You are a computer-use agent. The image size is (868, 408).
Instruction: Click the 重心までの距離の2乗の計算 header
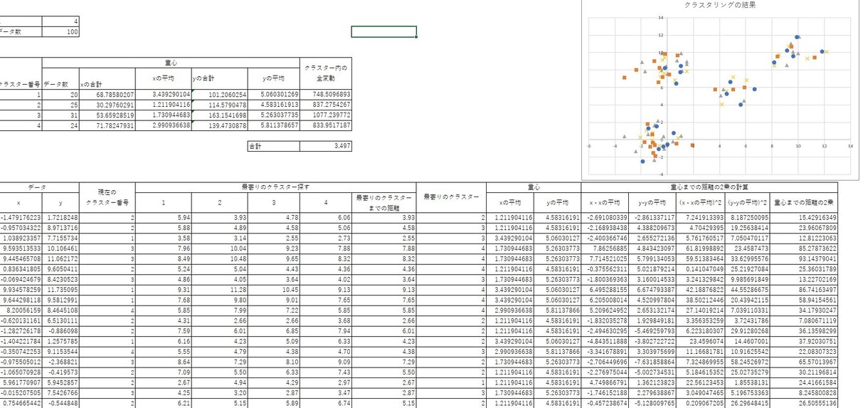pyautogui.click(x=710, y=187)
